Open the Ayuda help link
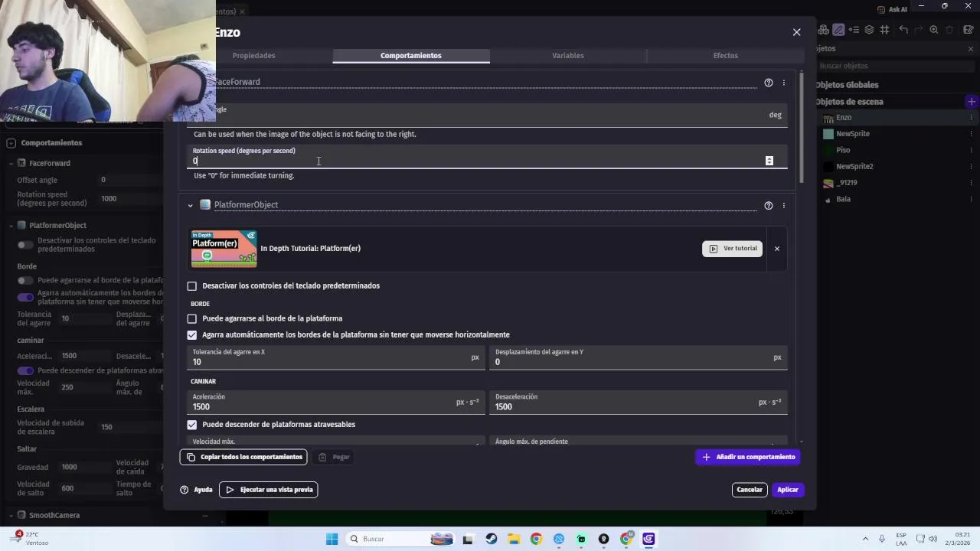The image size is (980, 551). click(x=196, y=490)
